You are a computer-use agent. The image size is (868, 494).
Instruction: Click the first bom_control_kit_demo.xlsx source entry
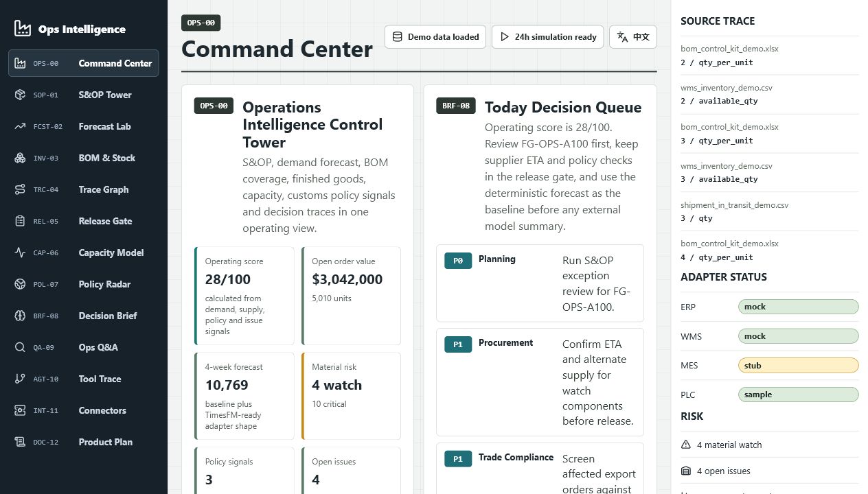tap(770, 56)
